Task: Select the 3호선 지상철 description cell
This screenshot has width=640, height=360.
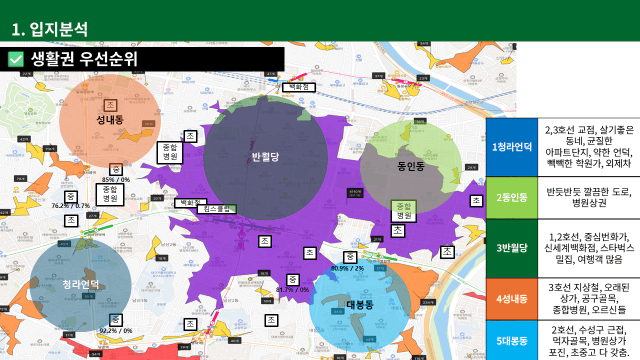Action: (x=589, y=299)
